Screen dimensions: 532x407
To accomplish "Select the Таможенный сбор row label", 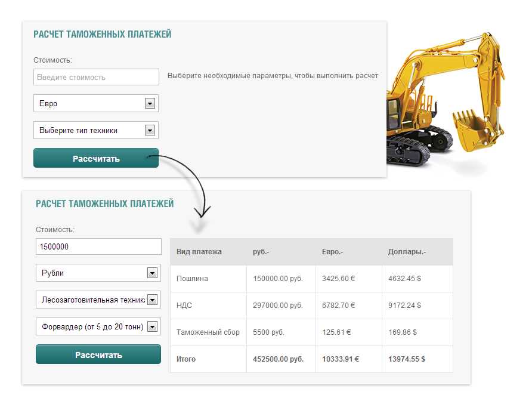I will point(208,332).
